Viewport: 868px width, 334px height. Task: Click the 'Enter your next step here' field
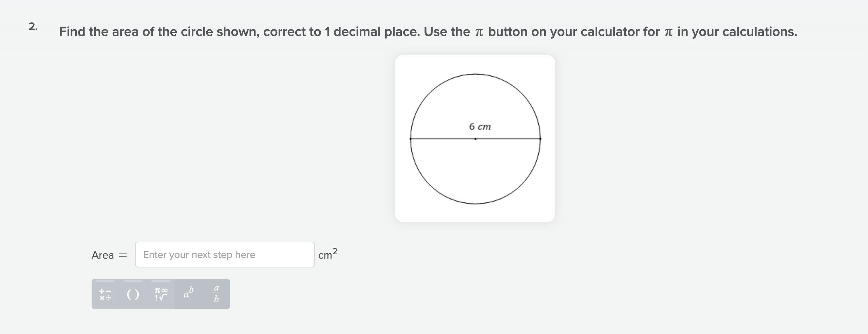[x=225, y=255]
